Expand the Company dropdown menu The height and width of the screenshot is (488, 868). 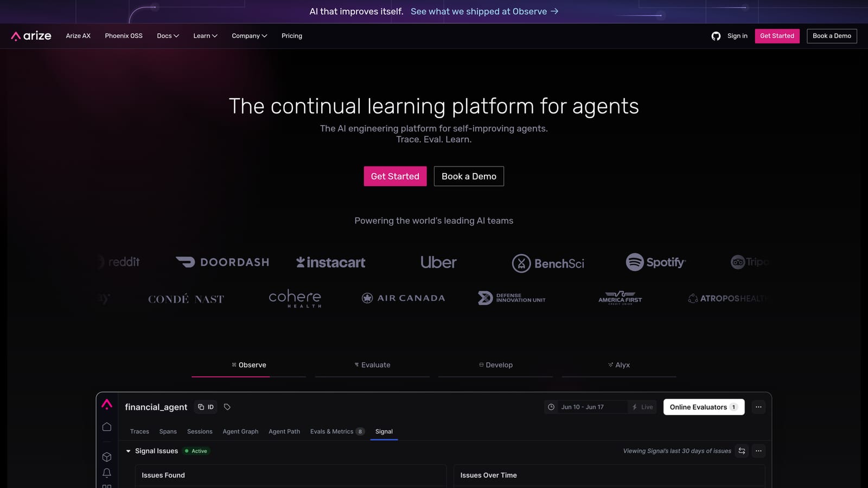[250, 36]
